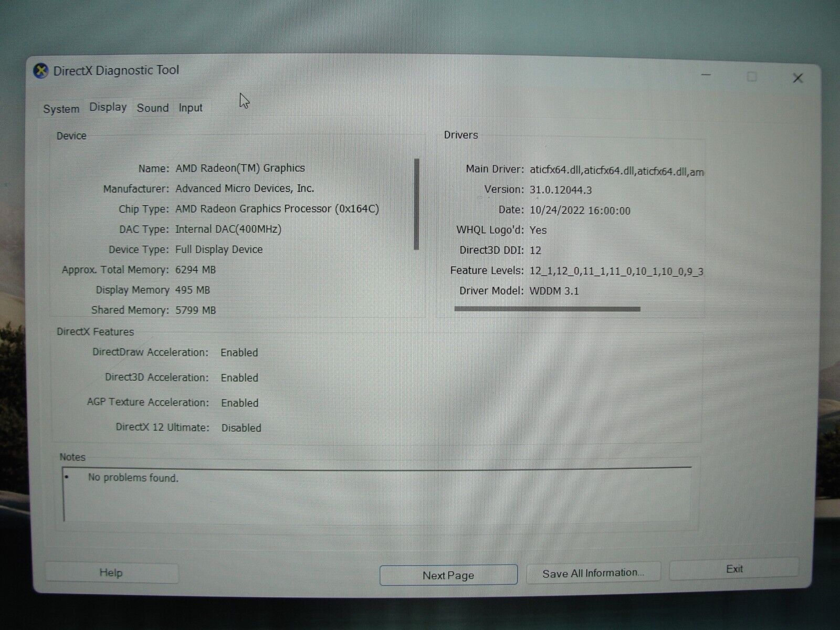Switch to the System tab

click(61, 108)
